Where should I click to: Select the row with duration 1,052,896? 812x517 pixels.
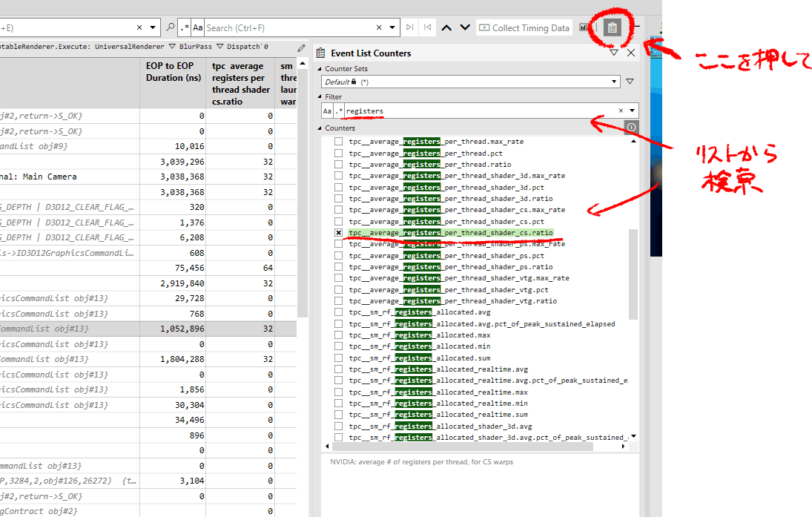(x=148, y=329)
